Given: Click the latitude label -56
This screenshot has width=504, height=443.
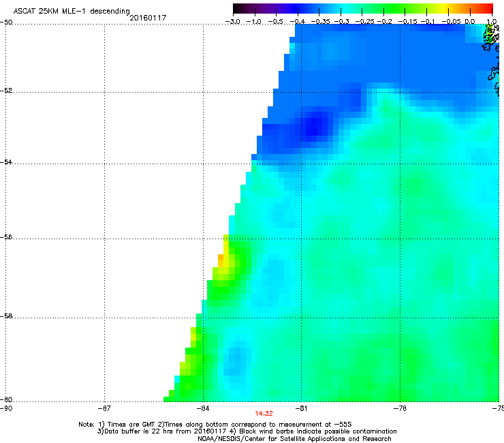Looking at the screenshot, I should click(6, 236).
